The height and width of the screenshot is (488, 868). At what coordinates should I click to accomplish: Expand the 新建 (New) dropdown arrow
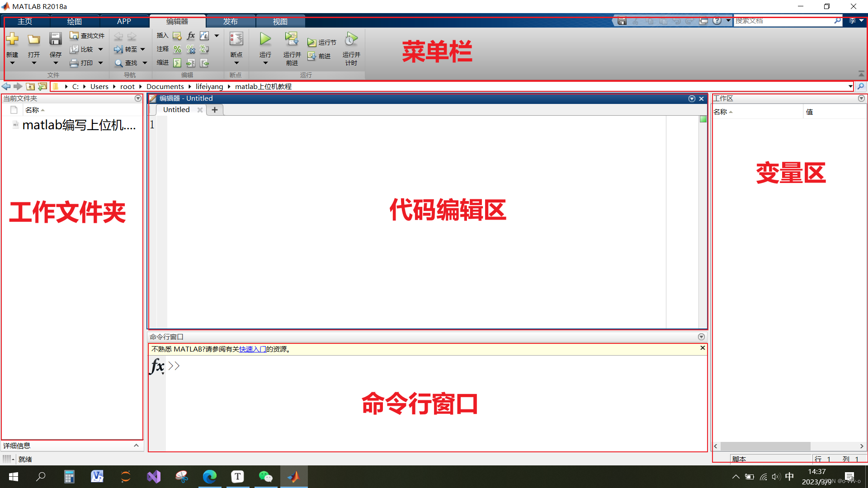tap(12, 62)
